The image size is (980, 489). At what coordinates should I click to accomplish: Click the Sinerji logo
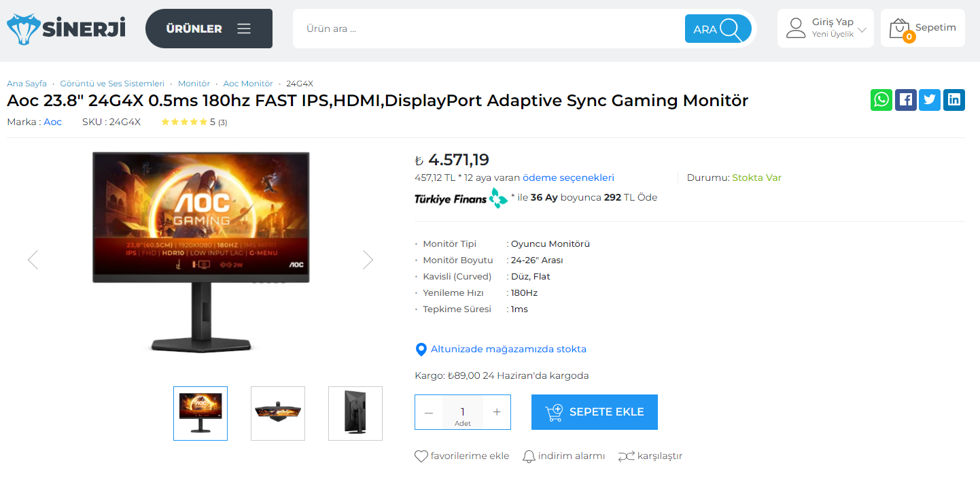66,29
